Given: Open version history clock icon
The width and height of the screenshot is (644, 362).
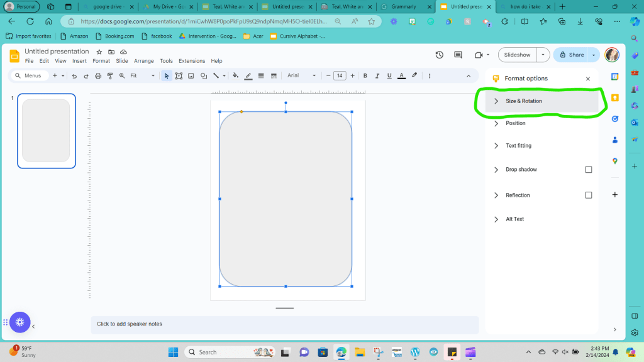Looking at the screenshot, I should [440, 55].
